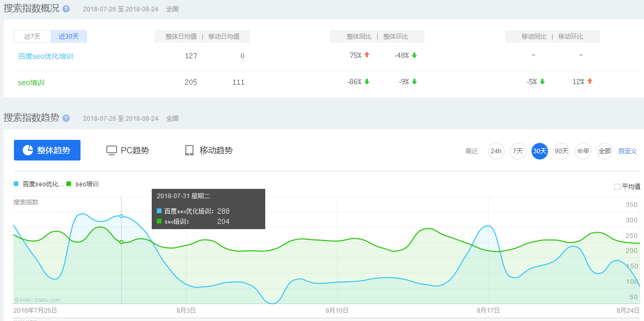
Task: Select the 半年 time range
Action: point(583,151)
